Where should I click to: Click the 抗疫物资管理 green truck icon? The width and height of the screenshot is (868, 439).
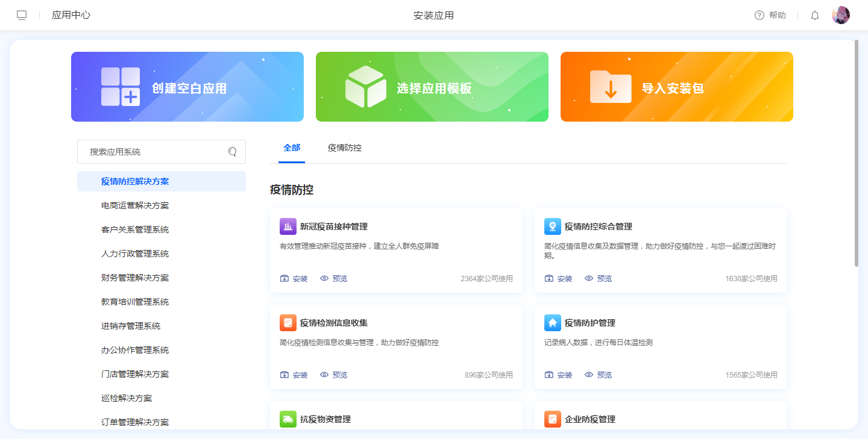(288, 419)
